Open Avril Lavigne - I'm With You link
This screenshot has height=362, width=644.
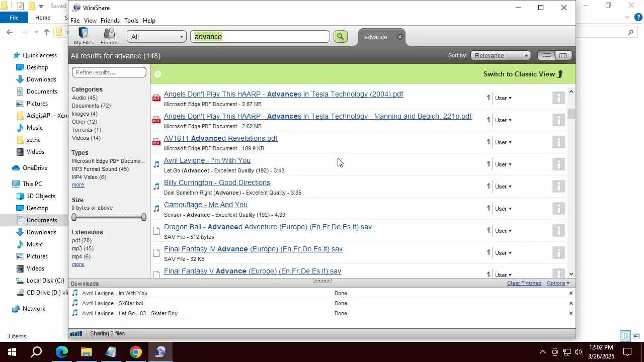click(207, 160)
